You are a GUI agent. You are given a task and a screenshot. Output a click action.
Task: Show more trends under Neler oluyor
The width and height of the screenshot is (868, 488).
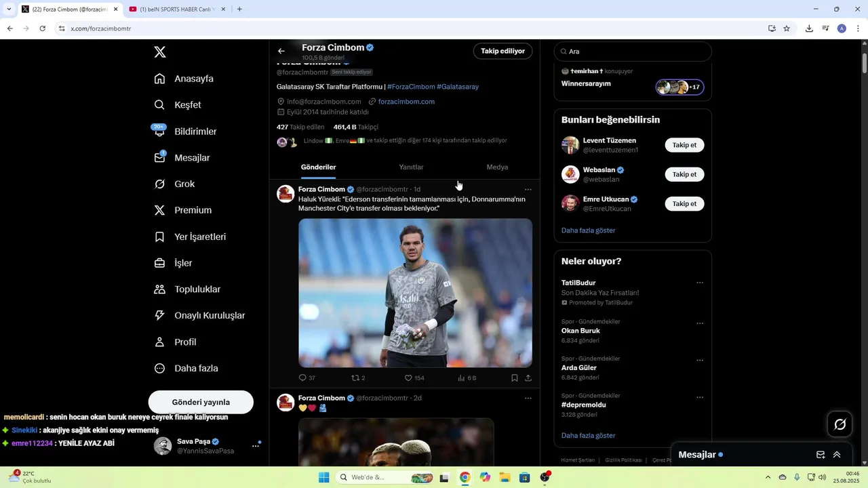[589, 435]
